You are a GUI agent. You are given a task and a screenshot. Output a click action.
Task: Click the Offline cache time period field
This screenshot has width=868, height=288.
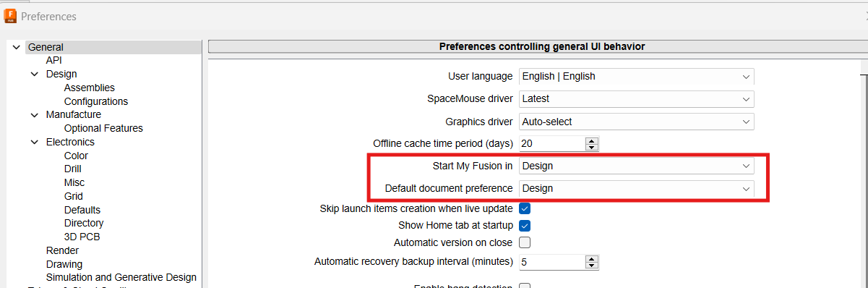(551, 143)
